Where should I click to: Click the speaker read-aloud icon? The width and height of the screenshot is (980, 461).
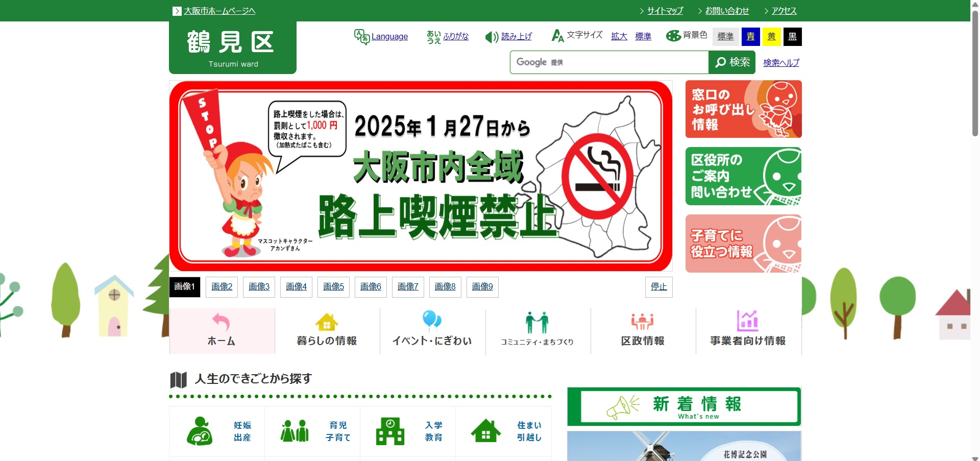[492, 37]
